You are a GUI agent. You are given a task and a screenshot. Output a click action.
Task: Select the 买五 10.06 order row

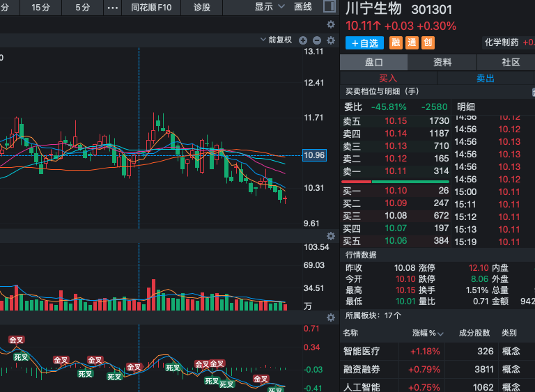[x=396, y=241]
